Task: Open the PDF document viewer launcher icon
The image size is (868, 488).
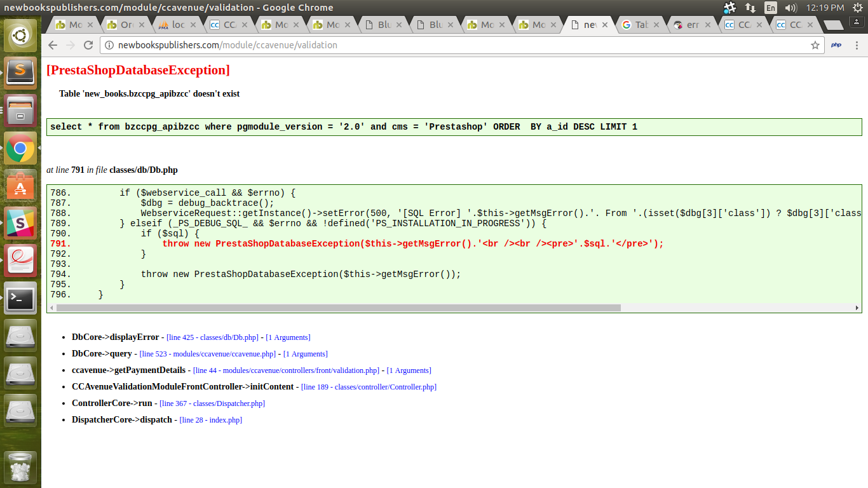Action: [20, 261]
